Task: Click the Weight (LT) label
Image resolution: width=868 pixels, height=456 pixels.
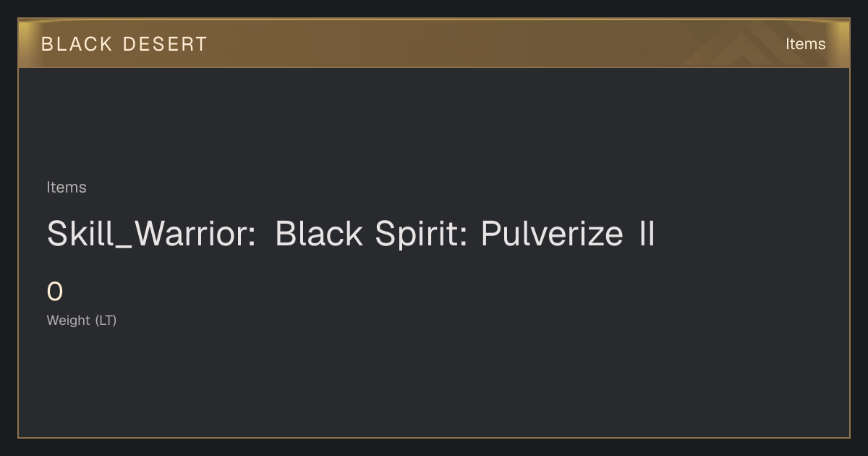Action: (82, 320)
